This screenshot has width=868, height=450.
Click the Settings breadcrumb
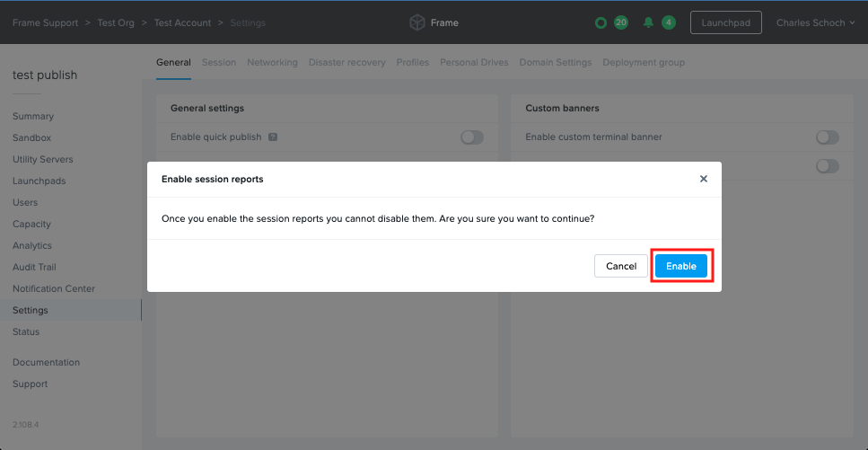point(248,22)
